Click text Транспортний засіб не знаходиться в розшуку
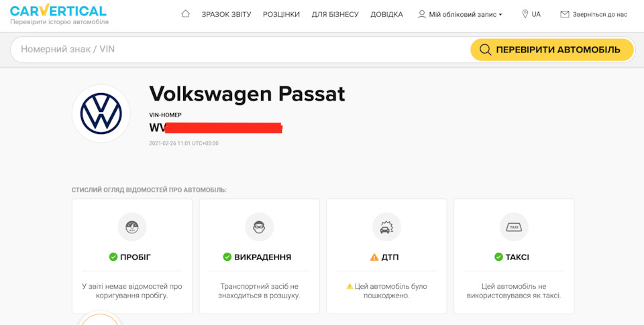Screen dimensions: 644x325 point(259,291)
